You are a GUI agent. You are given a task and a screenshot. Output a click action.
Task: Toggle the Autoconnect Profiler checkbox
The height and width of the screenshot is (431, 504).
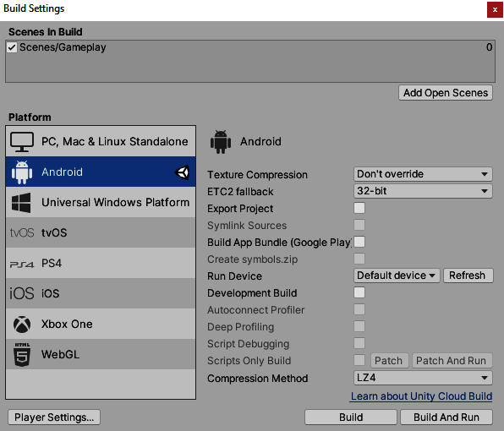(x=359, y=309)
